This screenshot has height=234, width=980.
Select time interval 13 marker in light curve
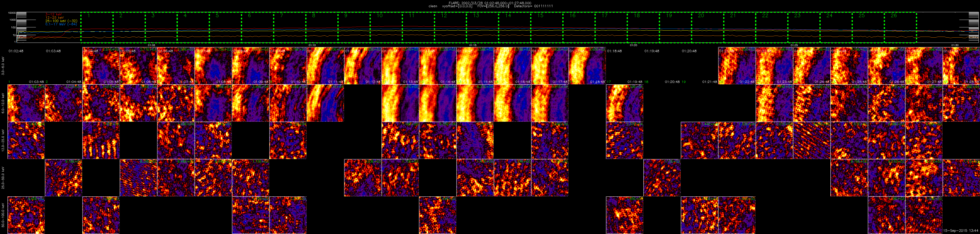(476, 16)
